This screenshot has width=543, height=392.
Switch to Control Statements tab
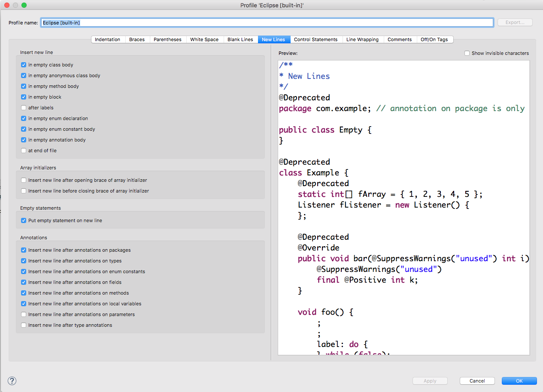click(x=315, y=39)
